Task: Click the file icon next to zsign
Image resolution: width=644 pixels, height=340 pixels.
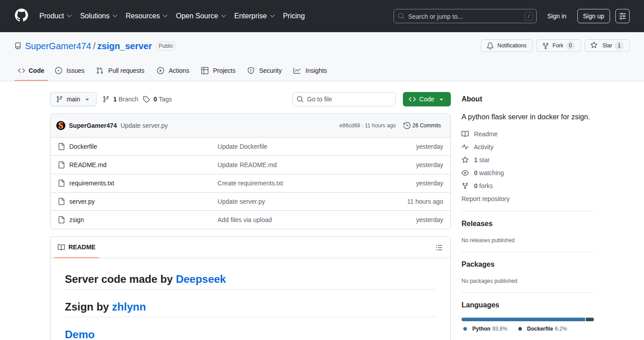Action: [62, 220]
